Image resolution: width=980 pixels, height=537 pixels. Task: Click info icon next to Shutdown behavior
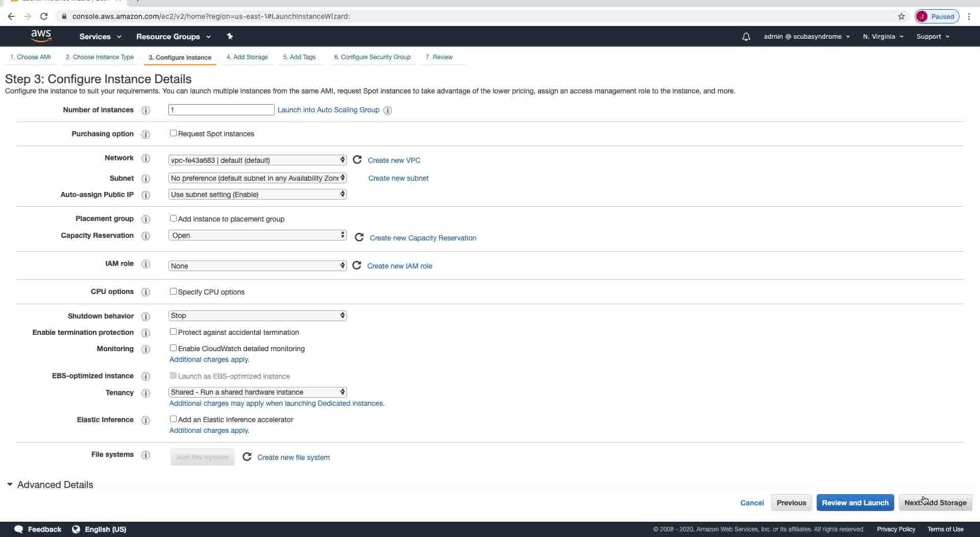[x=145, y=316]
